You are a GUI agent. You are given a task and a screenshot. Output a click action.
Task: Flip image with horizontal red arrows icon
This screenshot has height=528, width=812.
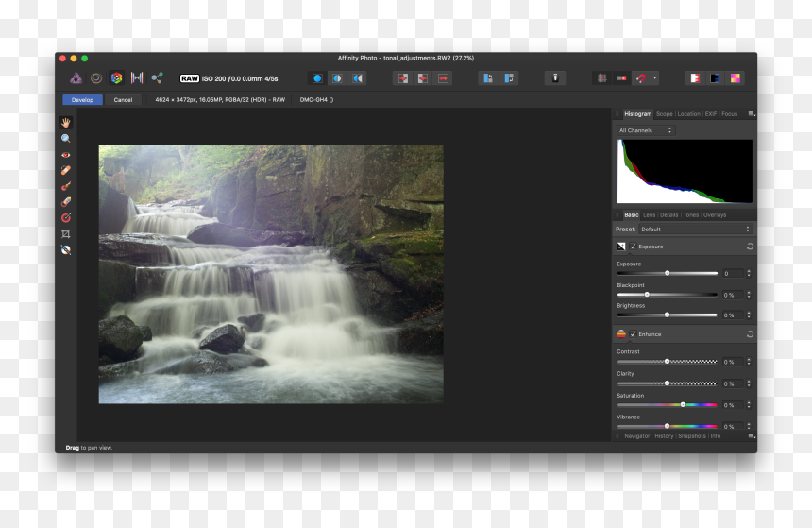click(x=443, y=78)
